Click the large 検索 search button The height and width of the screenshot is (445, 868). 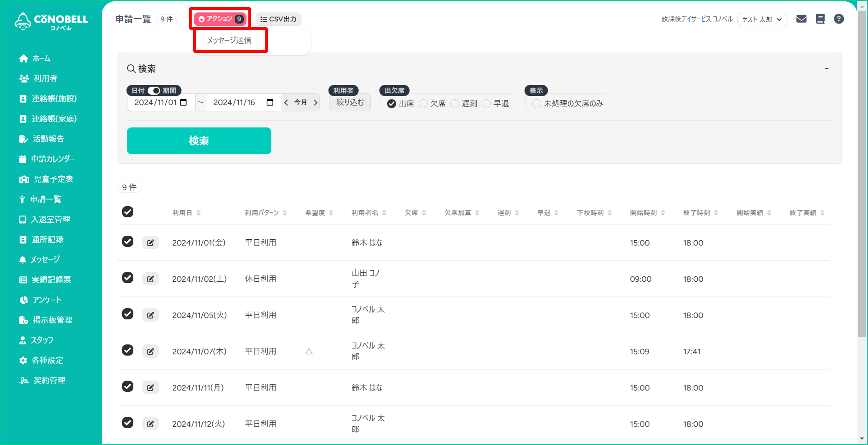(x=199, y=141)
